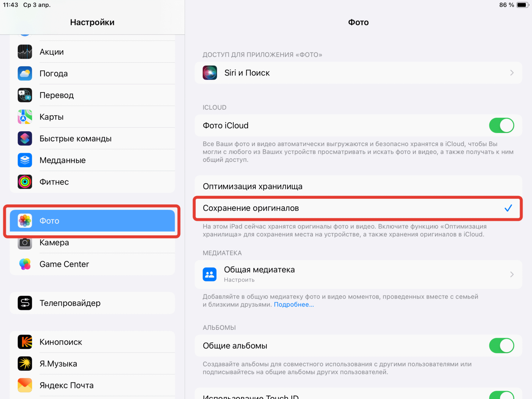Open the Общая медиатека people icon
The image size is (532, 399).
pyautogui.click(x=210, y=274)
